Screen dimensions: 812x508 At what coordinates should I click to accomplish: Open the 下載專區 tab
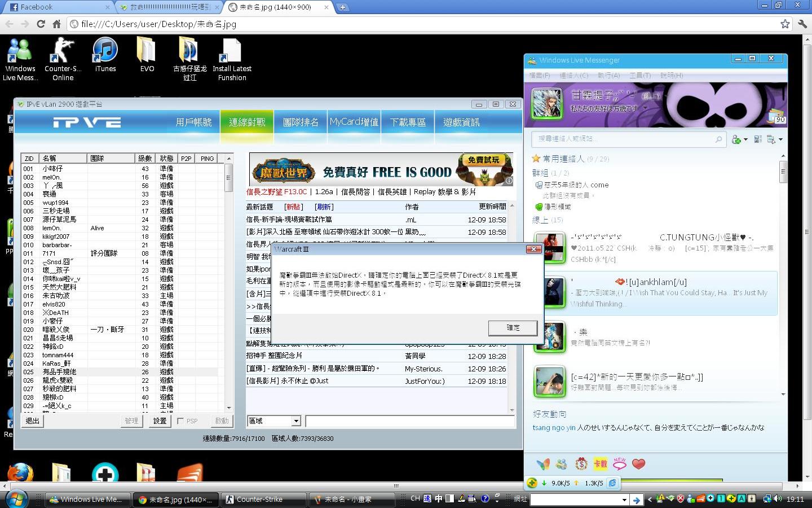[x=408, y=122]
